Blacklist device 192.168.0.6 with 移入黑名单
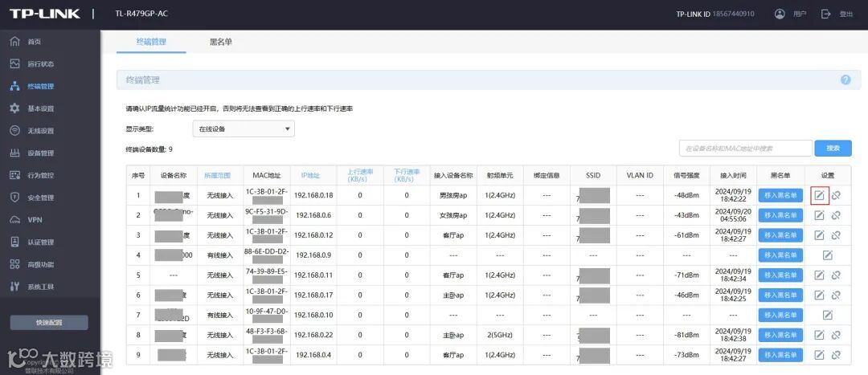Image resolution: width=868 pixels, height=375 pixels. pos(780,215)
